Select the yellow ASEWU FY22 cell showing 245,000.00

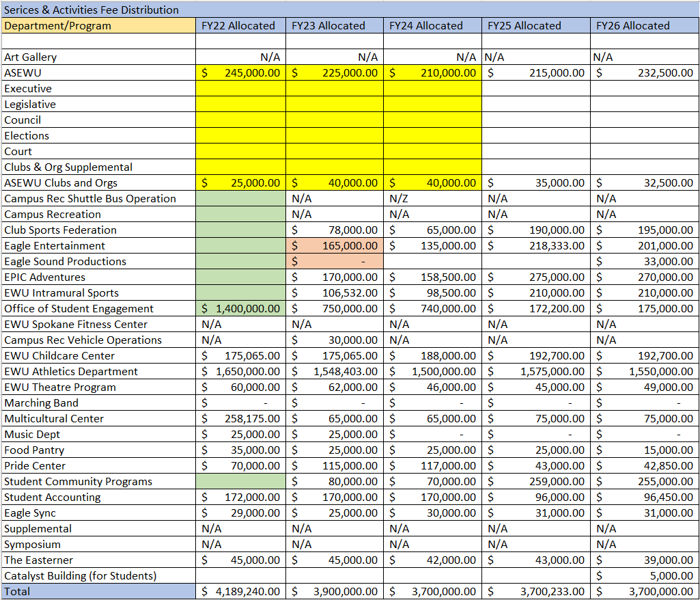240,72
